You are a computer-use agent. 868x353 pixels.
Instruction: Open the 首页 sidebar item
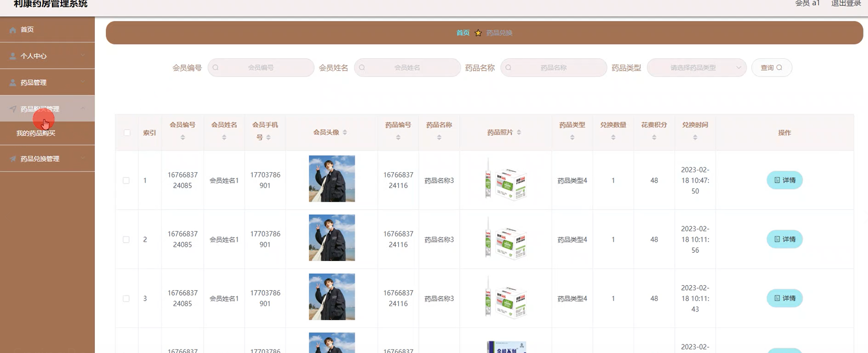pyautogui.click(x=47, y=30)
